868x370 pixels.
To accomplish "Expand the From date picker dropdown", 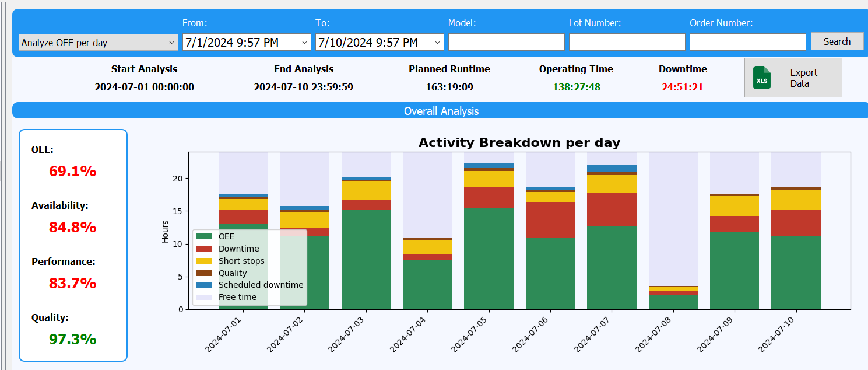I will click(x=305, y=43).
